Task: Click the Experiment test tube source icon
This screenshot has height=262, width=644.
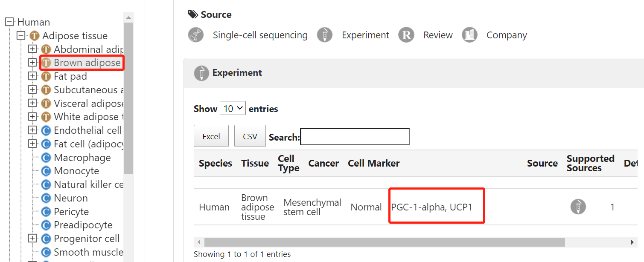Action: coord(325,35)
